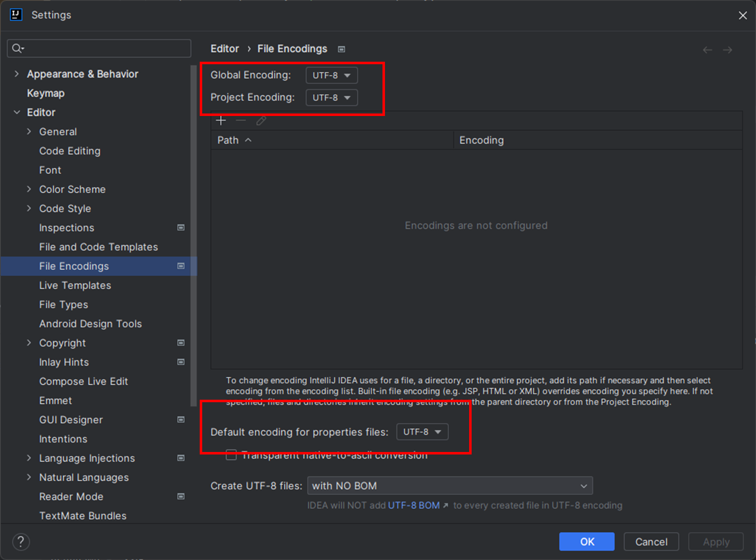The width and height of the screenshot is (756, 560).
Task: Click the forward arrow in settings header
Action: (728, 50)
